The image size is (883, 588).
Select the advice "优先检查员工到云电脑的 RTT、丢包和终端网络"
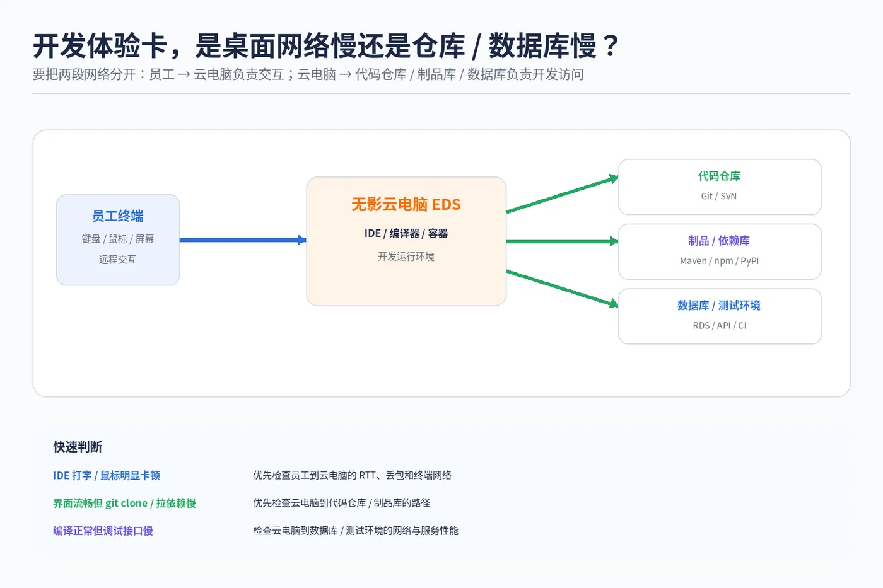[353, 475]
